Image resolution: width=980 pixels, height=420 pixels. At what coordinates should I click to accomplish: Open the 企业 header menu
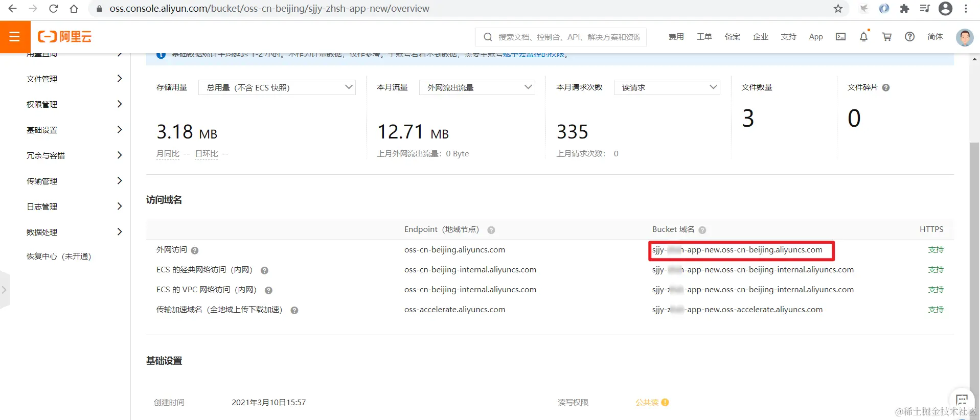(x=760, y=37)
